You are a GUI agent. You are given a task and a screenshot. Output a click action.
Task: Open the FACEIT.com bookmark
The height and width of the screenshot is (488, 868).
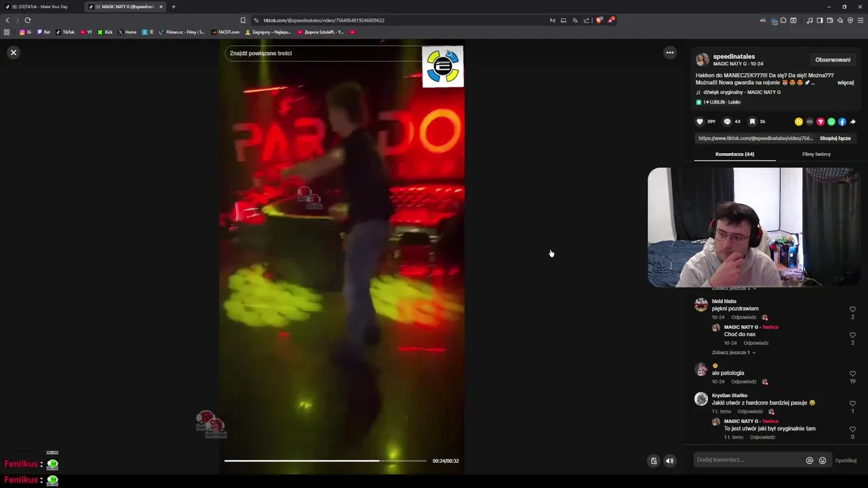pos(226,32)
